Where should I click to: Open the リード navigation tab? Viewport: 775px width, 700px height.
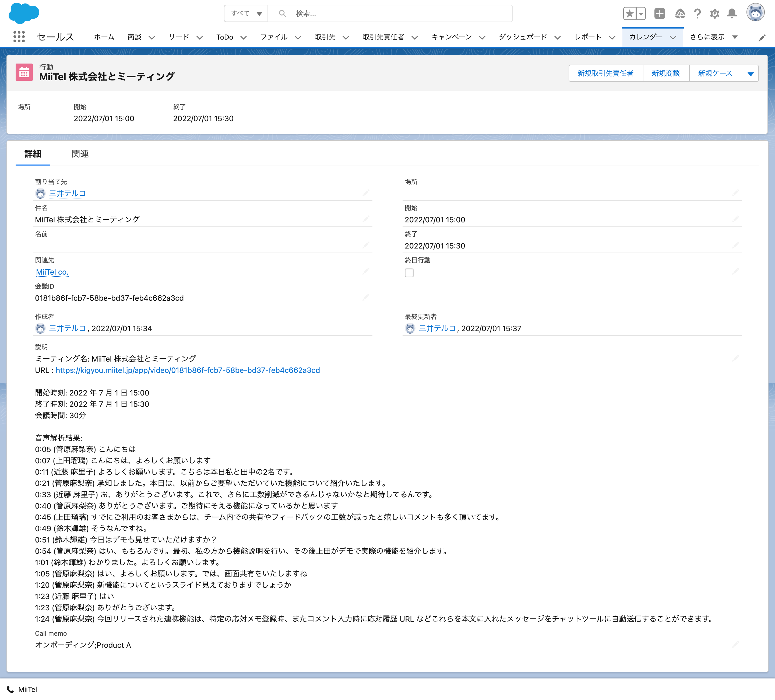pyautogui.click(x=179, y=37)
